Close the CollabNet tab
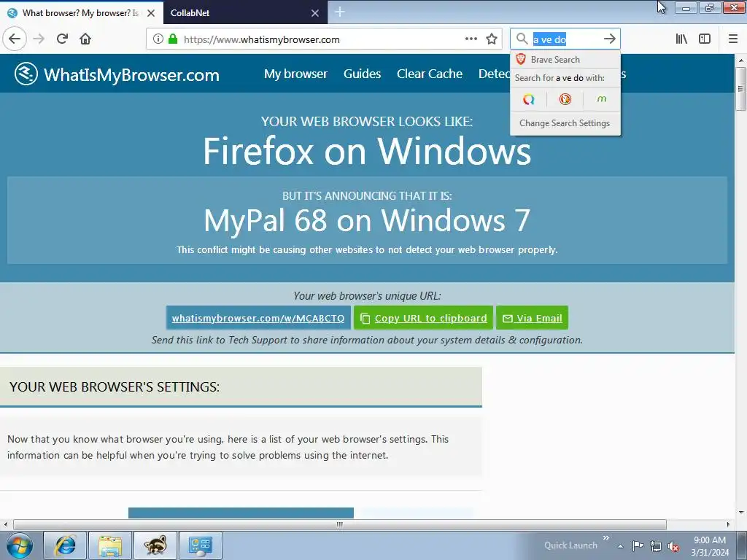 315,13
